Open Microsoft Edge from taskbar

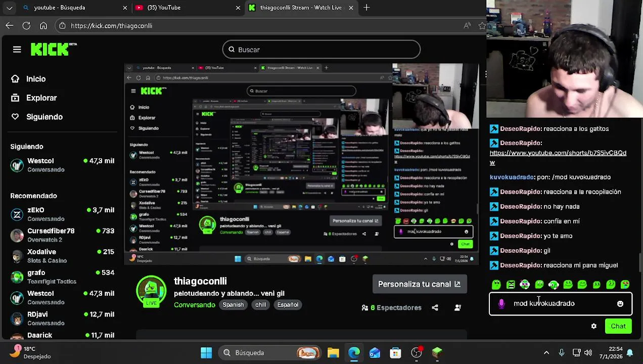354,352
